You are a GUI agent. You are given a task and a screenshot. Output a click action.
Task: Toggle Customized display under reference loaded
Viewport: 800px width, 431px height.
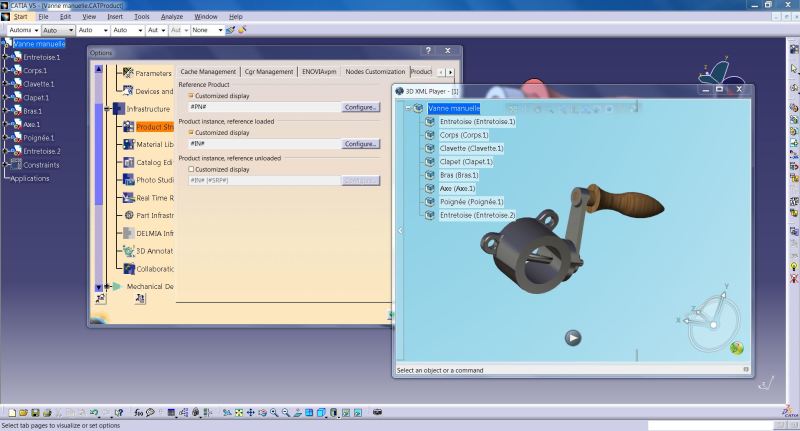click(191, 132)
